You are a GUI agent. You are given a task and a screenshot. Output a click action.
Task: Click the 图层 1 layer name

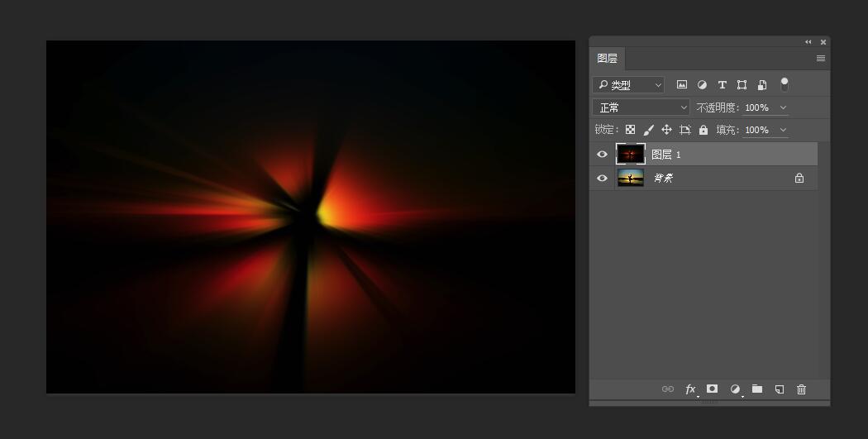pos(666,155)
